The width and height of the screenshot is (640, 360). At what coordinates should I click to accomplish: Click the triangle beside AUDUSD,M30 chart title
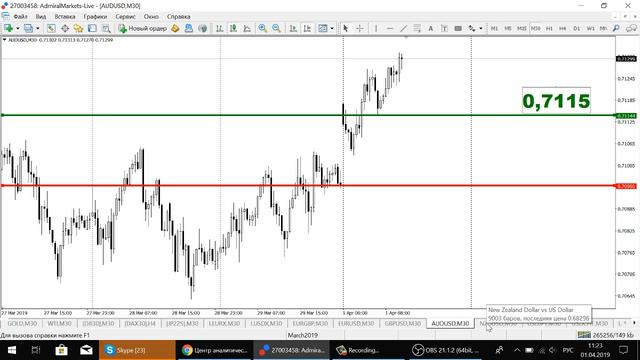(4, 40)
